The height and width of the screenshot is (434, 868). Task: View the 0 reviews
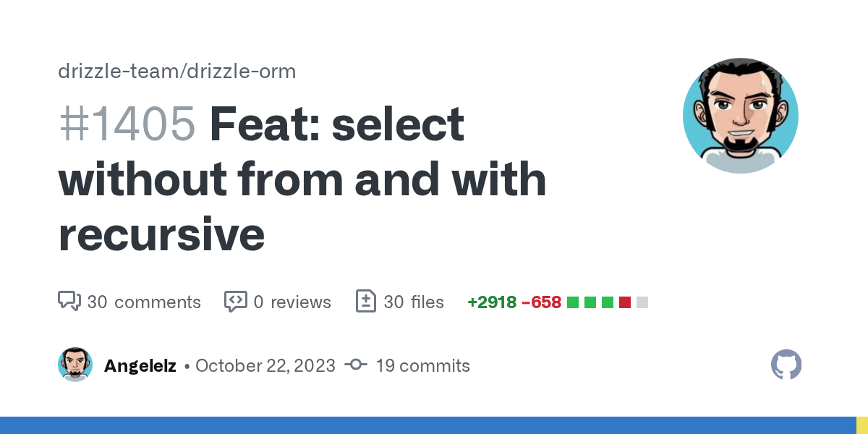point(292,302)
